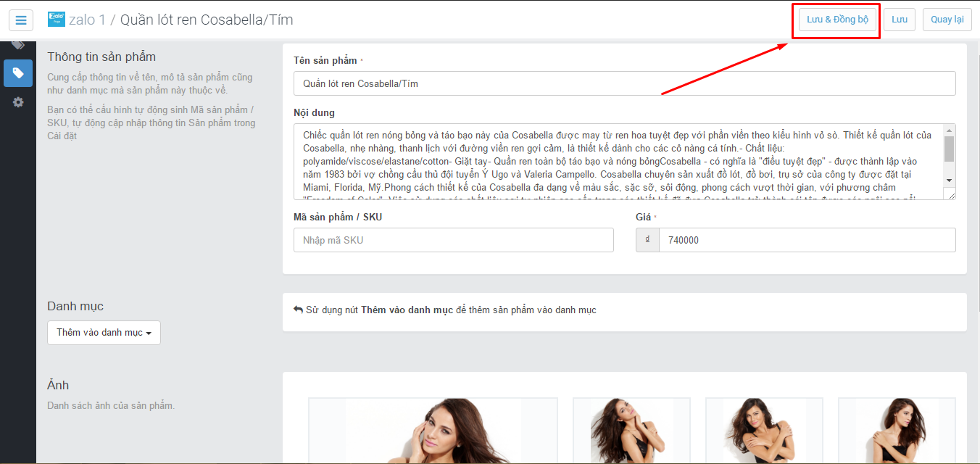
Task: Open the hamburger menu
Action: point(20,20)
